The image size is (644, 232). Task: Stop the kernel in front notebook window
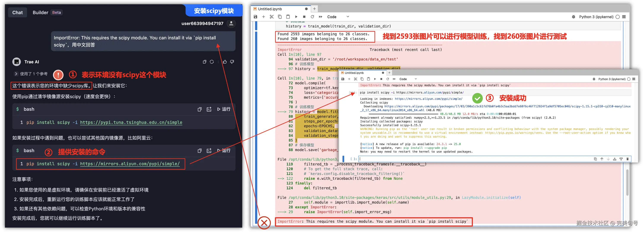381,79
